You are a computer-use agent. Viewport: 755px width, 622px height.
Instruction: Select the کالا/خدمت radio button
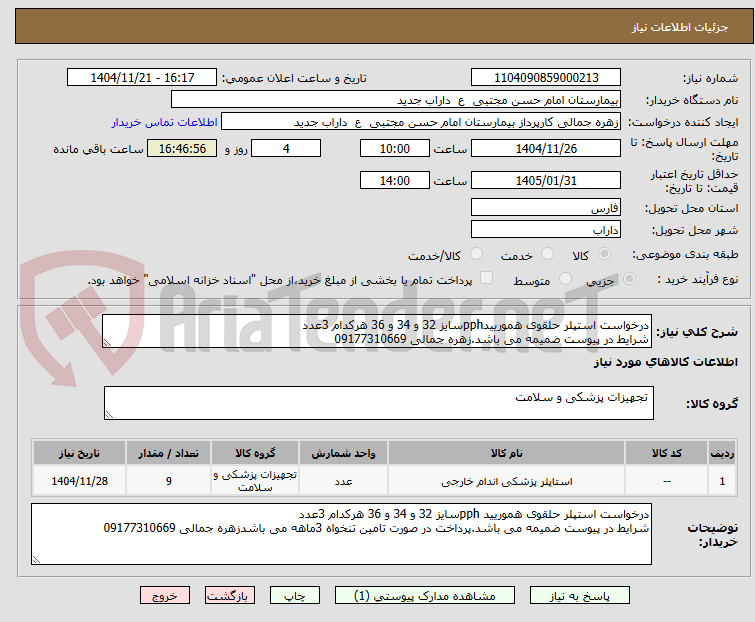click(x=476, y=254)
